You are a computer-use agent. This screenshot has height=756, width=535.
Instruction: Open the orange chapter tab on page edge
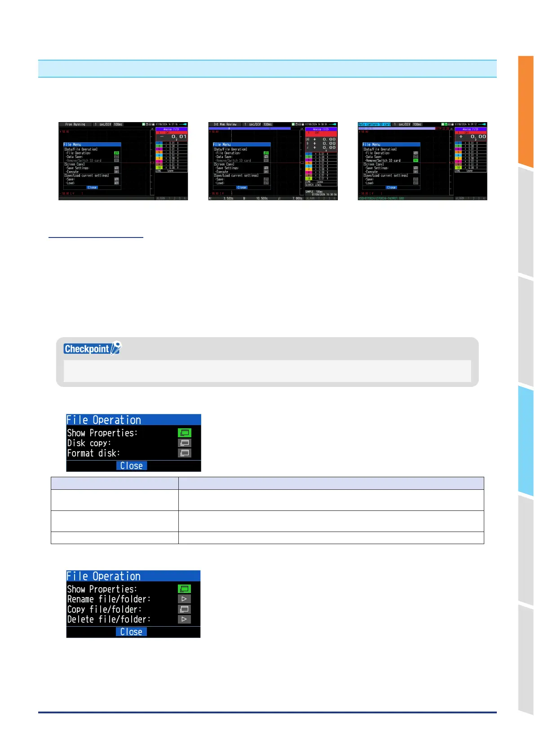pos(526,111)
